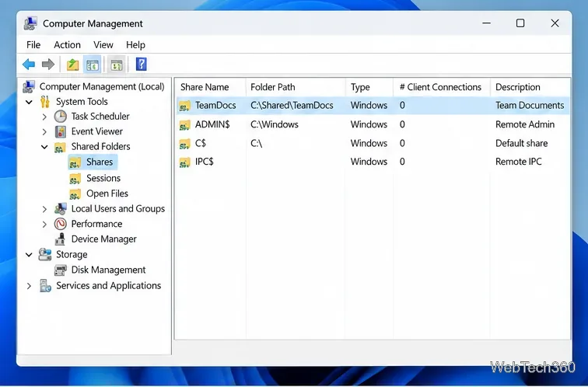Expand Services and Applications node

(x=29, y=286)
